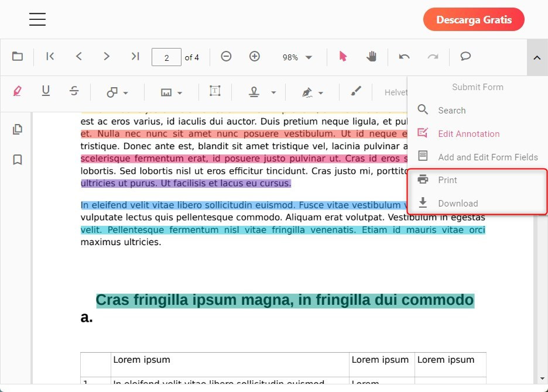Select the Underline text tool

click(x=46, y=91)
